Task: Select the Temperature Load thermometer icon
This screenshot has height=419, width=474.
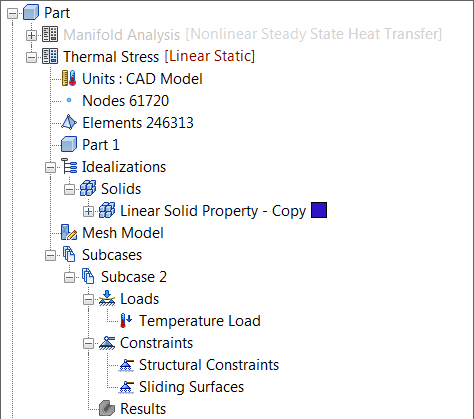Action: point(126,321)
